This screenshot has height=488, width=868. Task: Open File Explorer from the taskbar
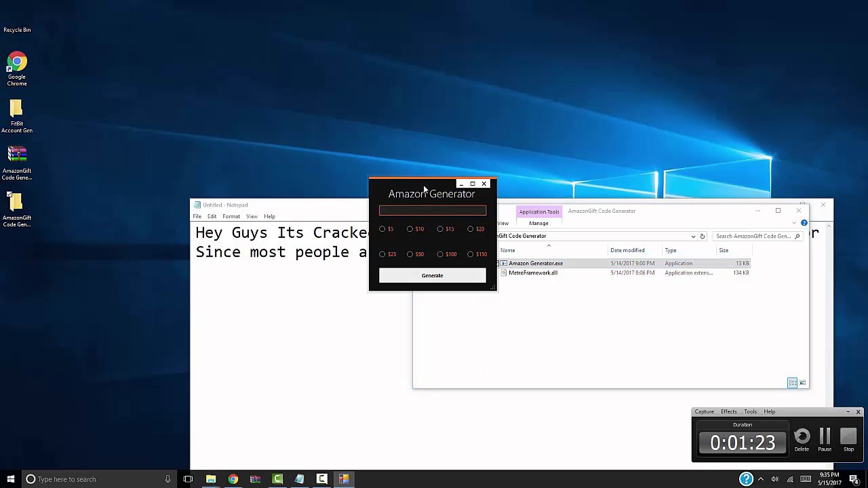[x=211, y=479]
